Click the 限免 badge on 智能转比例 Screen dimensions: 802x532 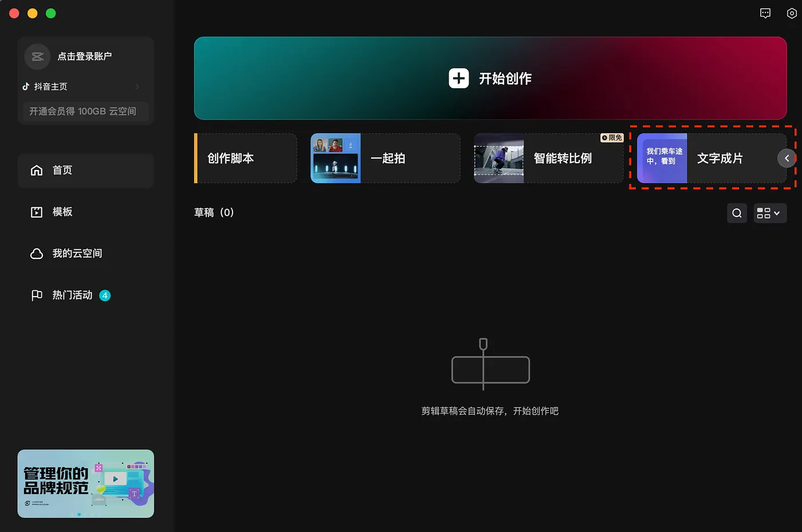pyautogui.click(x=612, y=138)
